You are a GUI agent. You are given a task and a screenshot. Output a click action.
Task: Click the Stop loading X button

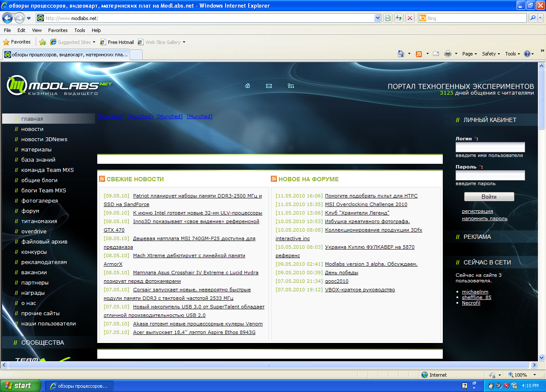click(x=409, y=18)
